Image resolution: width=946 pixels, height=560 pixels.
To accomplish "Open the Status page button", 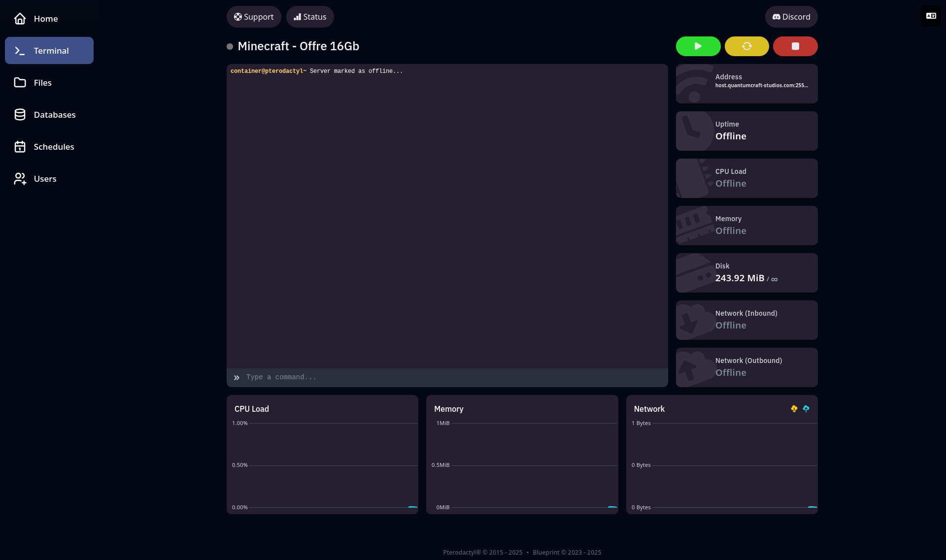I will pos(310,17).
